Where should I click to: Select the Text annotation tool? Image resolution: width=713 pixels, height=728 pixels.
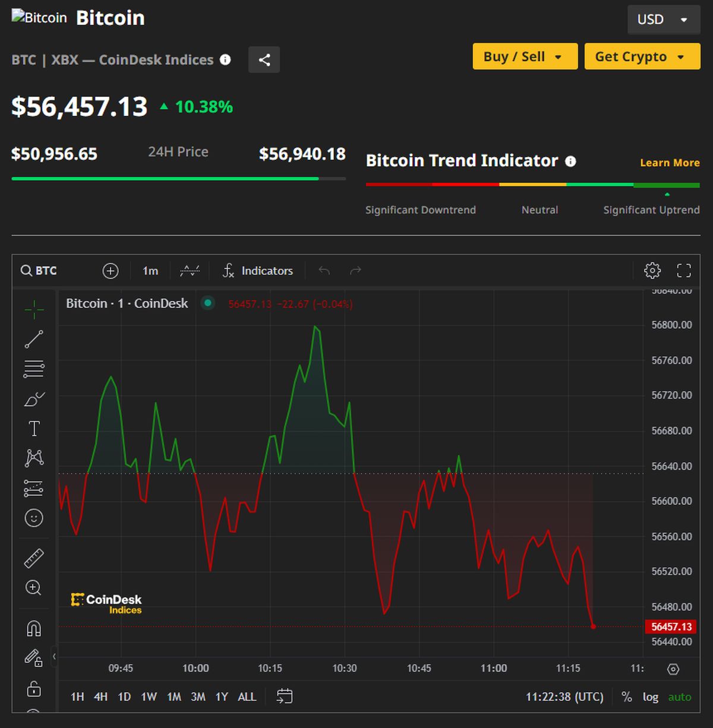pos(34,429)
